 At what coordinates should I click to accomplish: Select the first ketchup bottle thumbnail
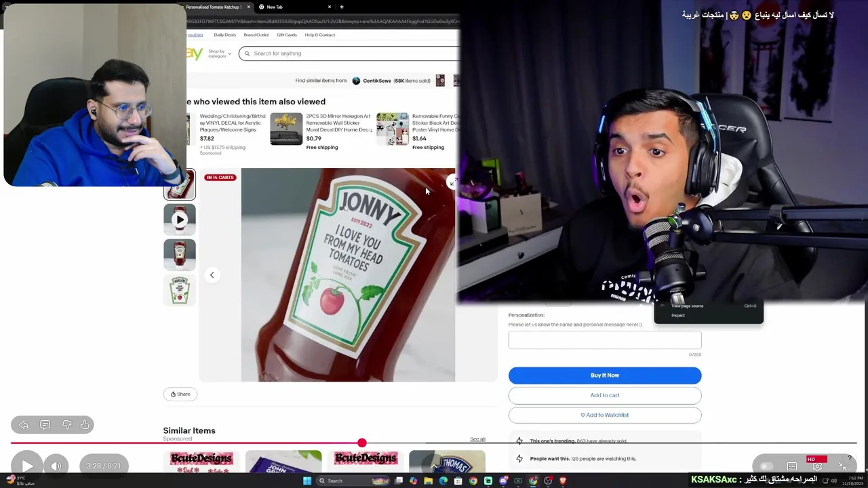coord(180,184)
